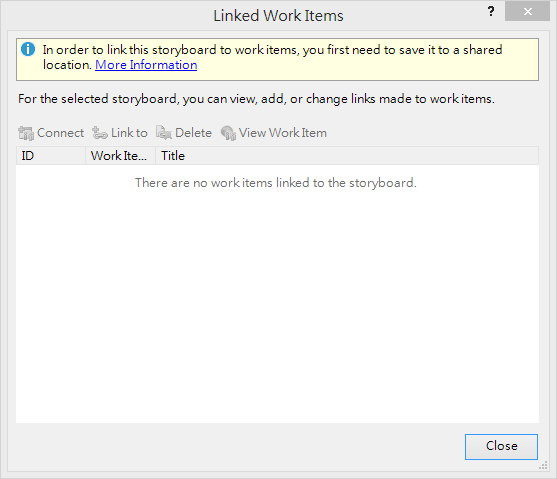Select the Delete label text
The image size is (557, 479).
pyautogui.click(x=193, y=133)
